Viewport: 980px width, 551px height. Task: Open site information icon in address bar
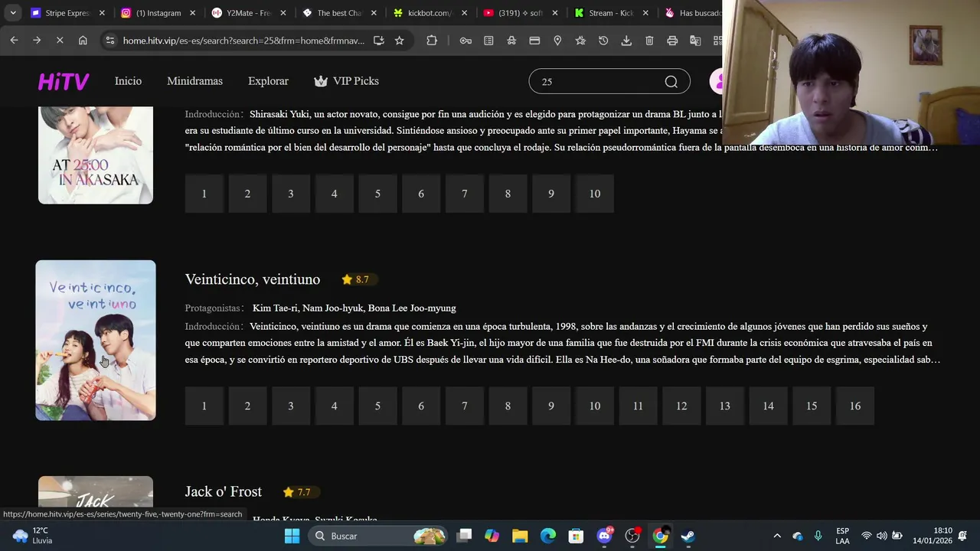[109, 41]
